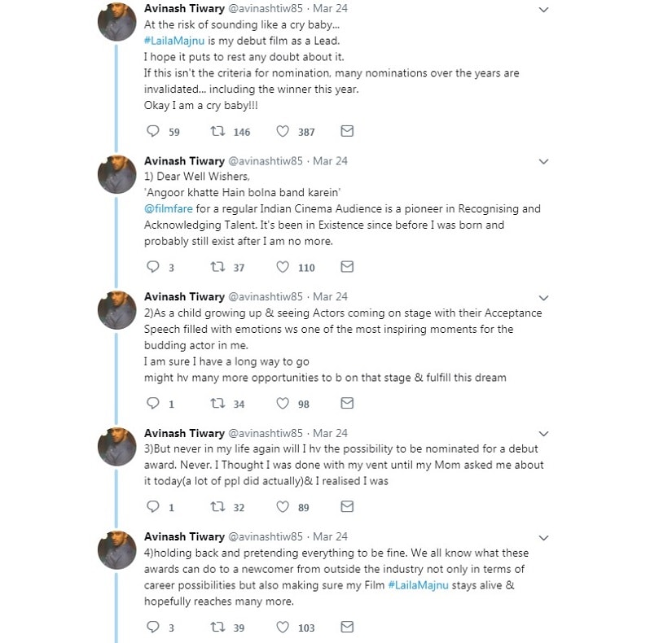Viewport: 672px width, 643px height.
Task: Reply to the cry baby tweet
Action: pyautogui.click(x=153, y=131)
